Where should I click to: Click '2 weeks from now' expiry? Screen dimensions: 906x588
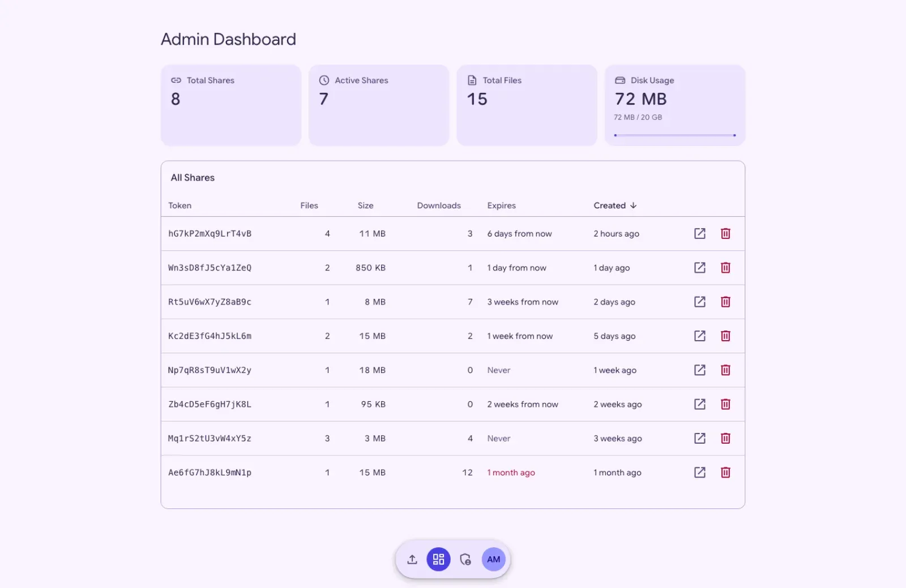pyautogui.click(x=523, y=404)
